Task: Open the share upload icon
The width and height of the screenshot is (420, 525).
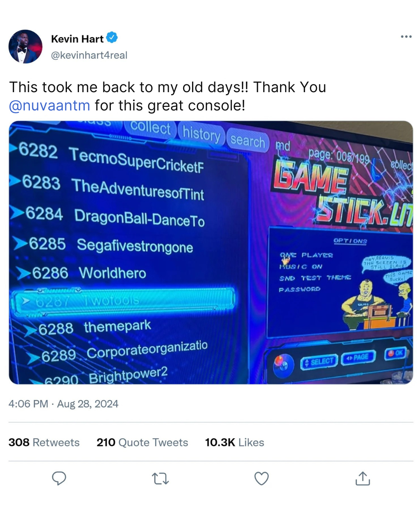Action: (x=362, y=478)
